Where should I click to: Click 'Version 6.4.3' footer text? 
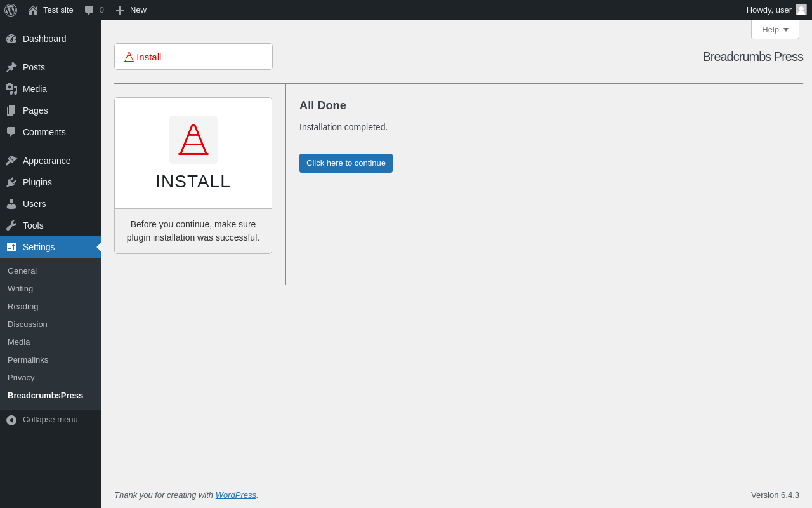tap(775, 495)
